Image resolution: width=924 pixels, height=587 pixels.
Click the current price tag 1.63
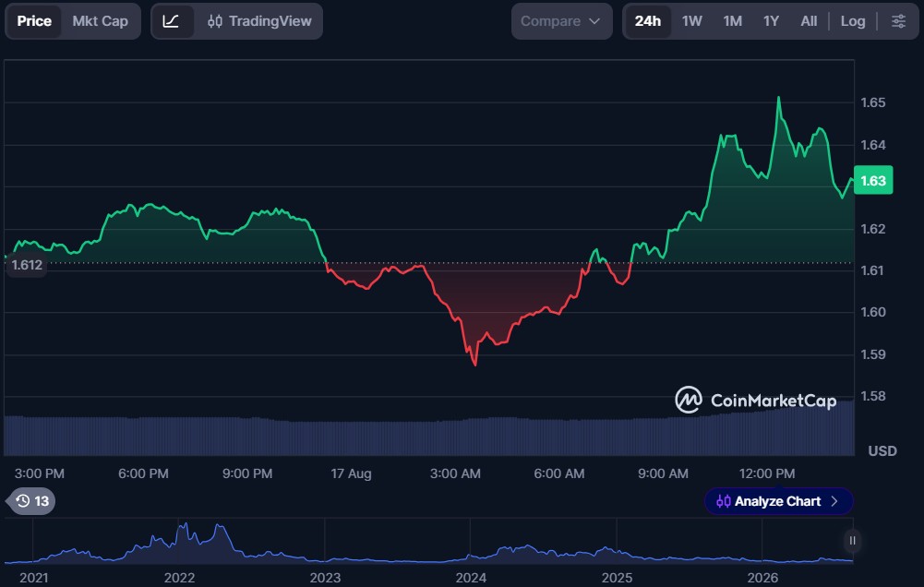tap(873, 180)
